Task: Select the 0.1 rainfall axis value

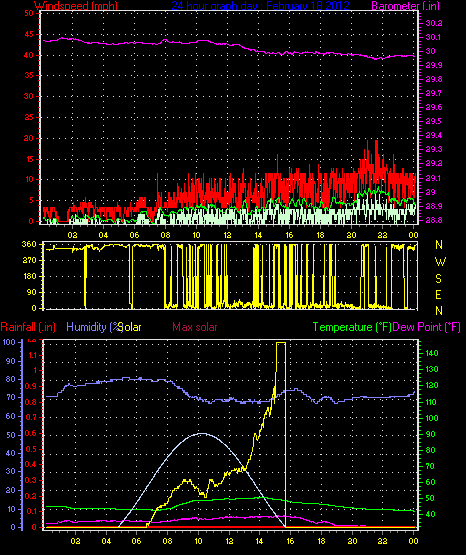Action: [31, 511]
